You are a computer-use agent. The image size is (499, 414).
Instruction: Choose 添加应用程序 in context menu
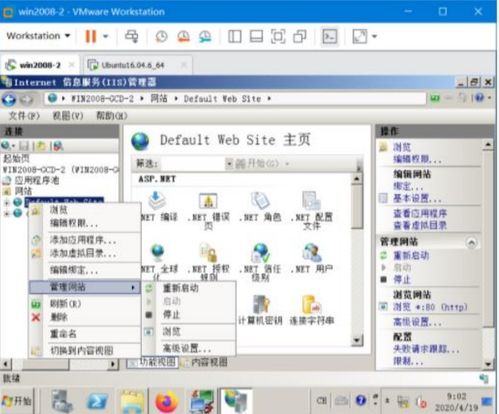coord(84,240)
